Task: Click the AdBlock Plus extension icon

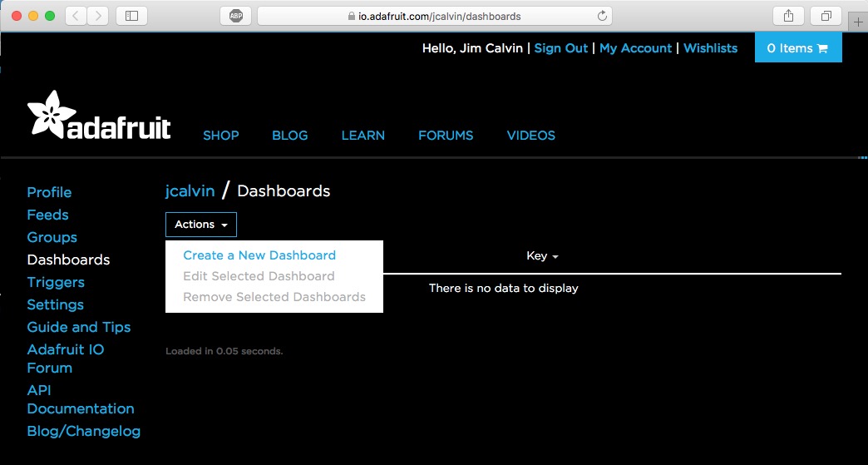Action: click(236, 16)
